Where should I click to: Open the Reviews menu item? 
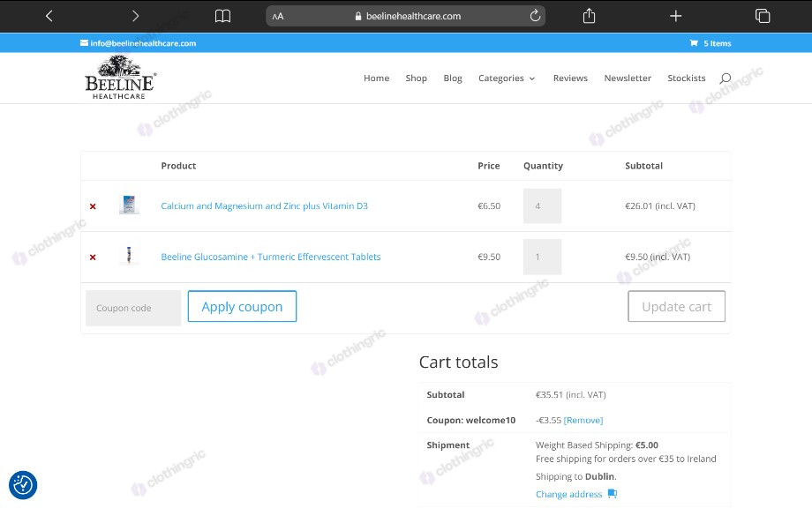[x=570, y=78]
